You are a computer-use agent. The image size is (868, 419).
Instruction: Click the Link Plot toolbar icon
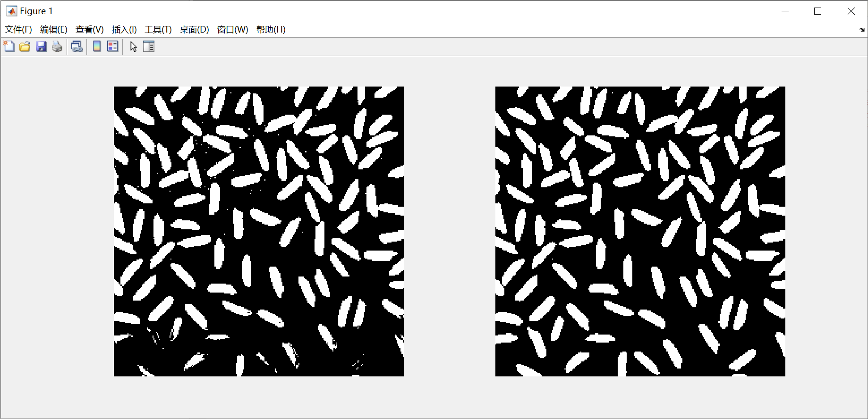coord(77,46)
